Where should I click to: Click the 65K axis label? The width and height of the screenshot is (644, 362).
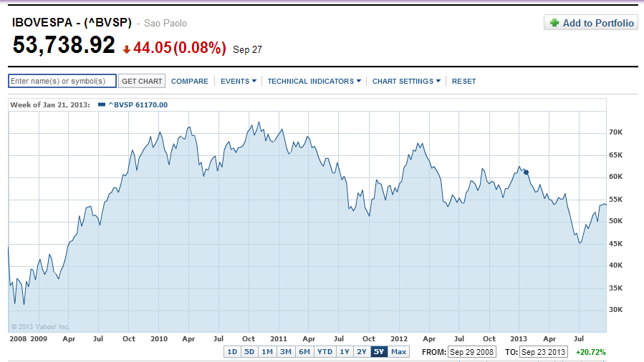click(615, 155)
